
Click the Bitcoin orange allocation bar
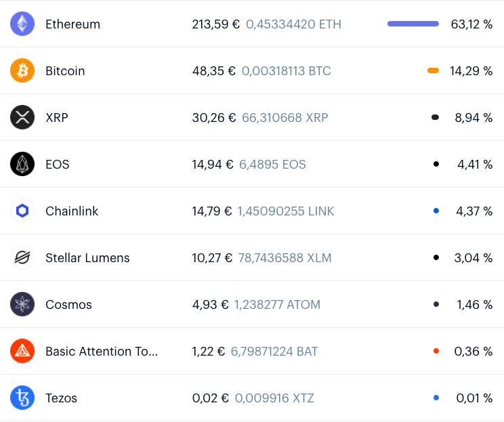pos(433,70)
